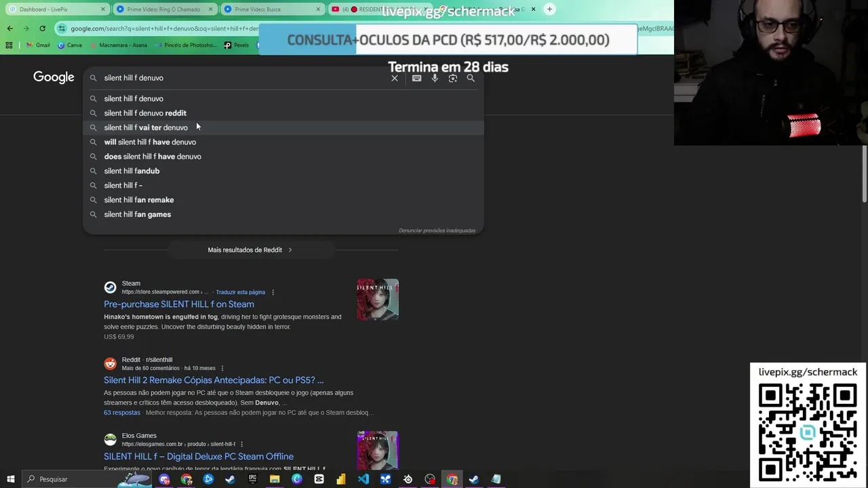Viewport: 868px width, 488px height.
Task: Close the Dashboard - LivePix tab
Action: tap(103, 9)
